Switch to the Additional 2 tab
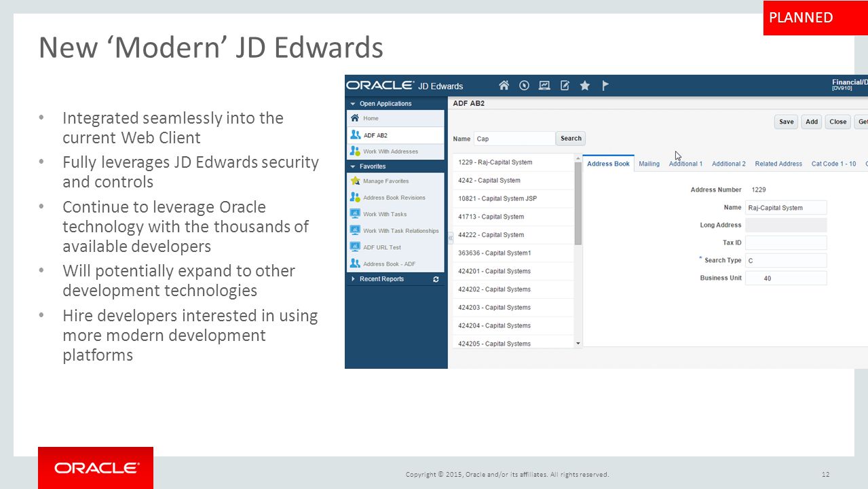Viewport: 868px width, 489px height. coord(729,164)
